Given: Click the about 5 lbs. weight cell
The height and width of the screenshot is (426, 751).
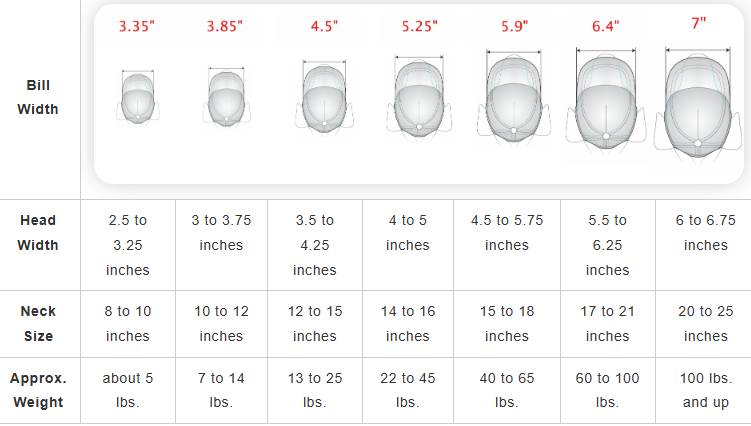Looking at the screenshot, I should [x=128, y=390].
